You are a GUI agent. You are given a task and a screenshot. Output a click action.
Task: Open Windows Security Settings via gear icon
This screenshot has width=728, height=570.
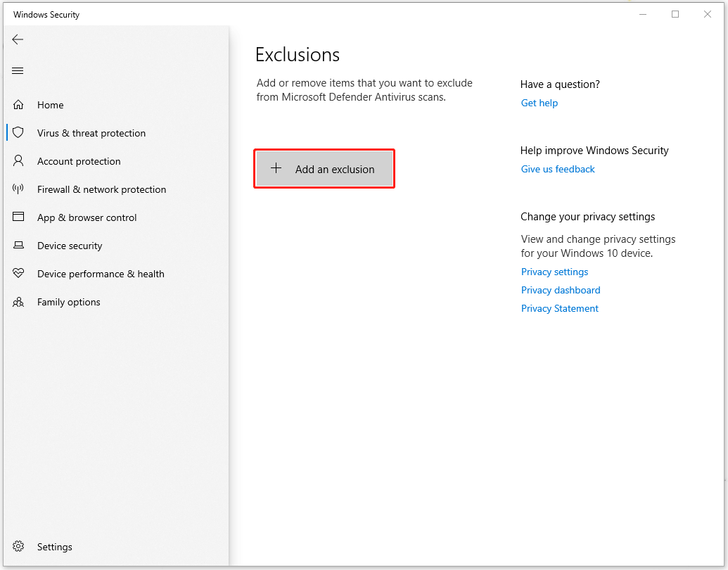point(54,546)
